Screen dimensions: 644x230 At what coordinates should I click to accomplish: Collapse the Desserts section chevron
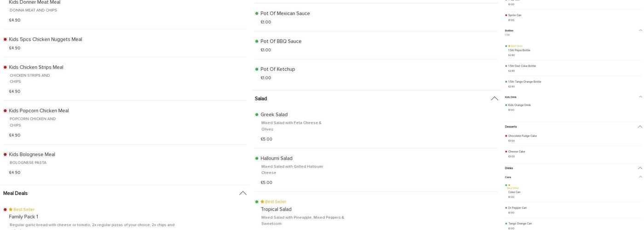pyautogui.click(x=640, y=126)
